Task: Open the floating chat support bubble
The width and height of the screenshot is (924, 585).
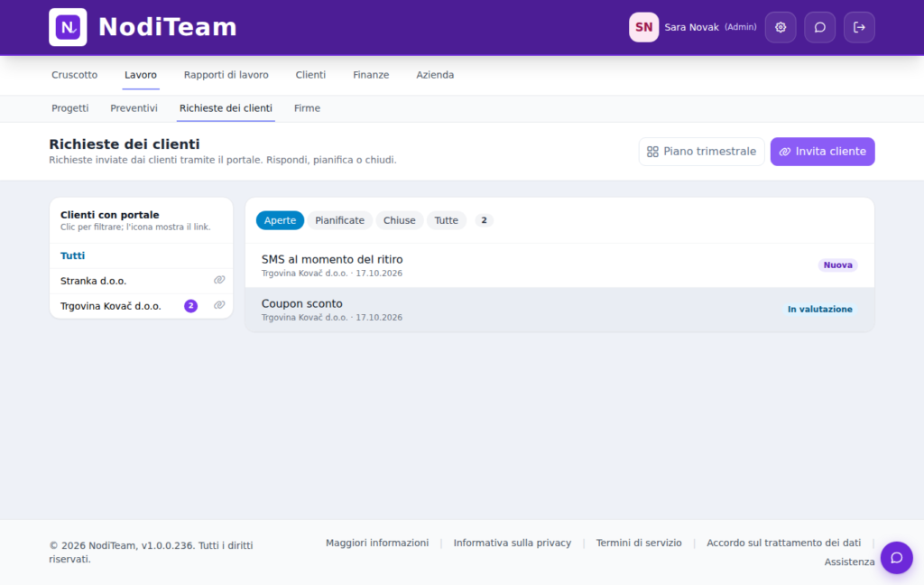Action: 896,558
